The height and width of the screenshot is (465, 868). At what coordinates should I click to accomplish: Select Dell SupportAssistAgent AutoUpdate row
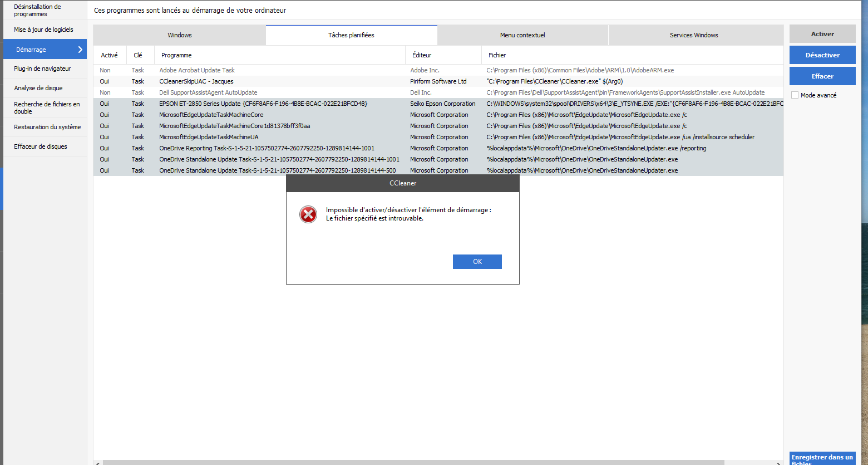tap(438, 92)
